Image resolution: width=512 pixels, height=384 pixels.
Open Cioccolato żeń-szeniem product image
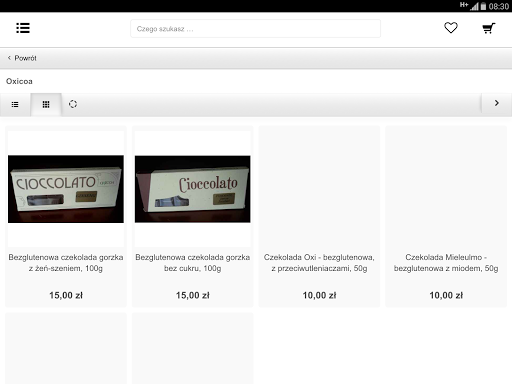point(66,189)
